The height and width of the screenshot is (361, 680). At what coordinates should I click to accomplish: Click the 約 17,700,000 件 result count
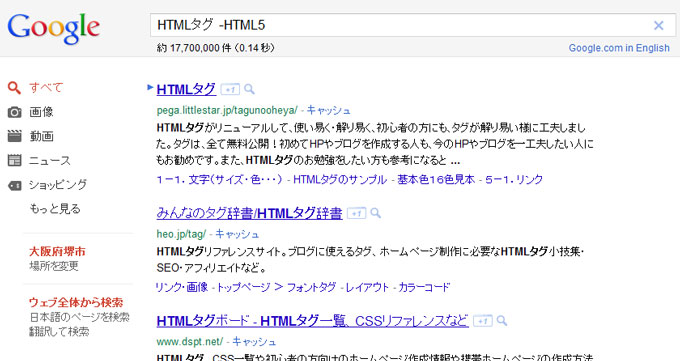click(x=194, y=48)
